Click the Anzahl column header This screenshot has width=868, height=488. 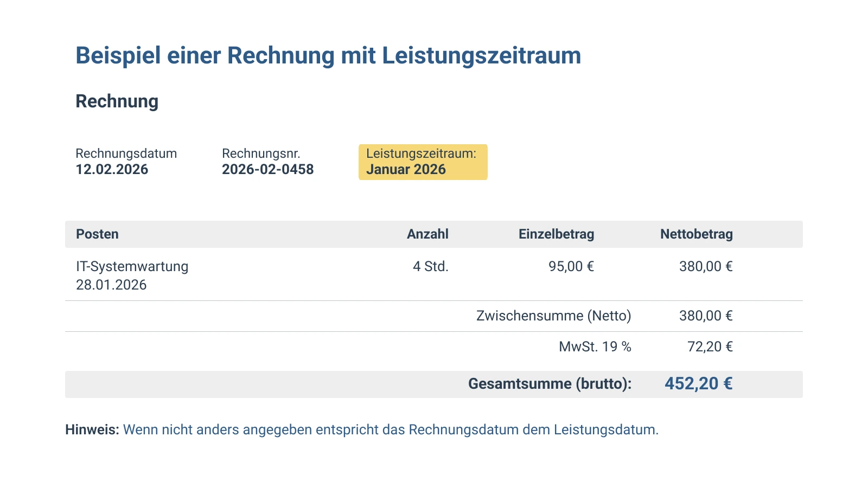(x=428, y=234)
